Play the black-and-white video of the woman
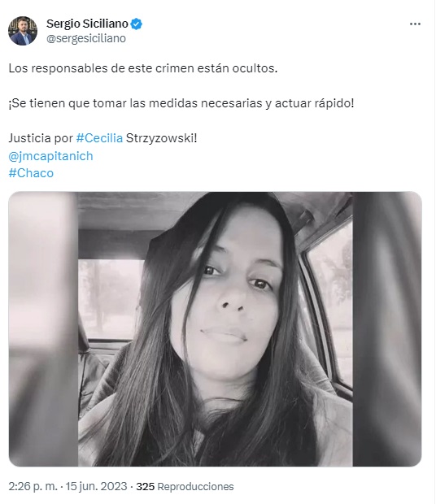Image resolution: width=436 pixels, height=504 pixels. (215, 329)
